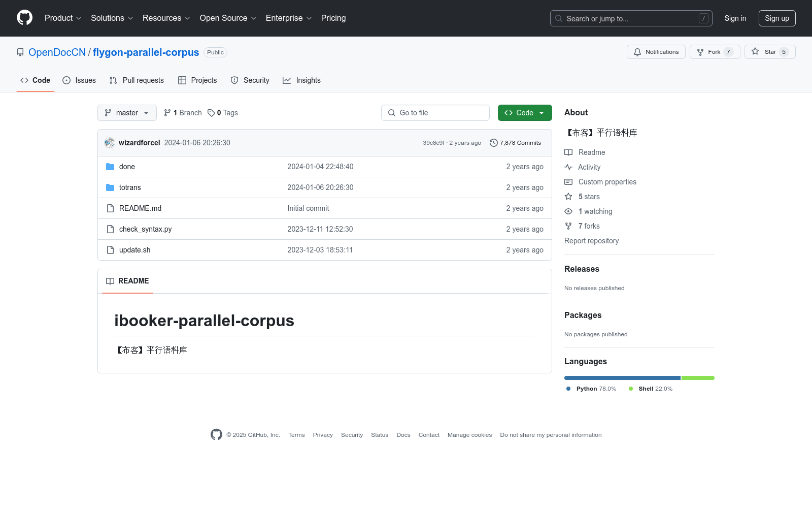This screenshot has width=812, height=508.
Task: Open the flygon-parallel-corpus repo link
Action: click(146, 52)
